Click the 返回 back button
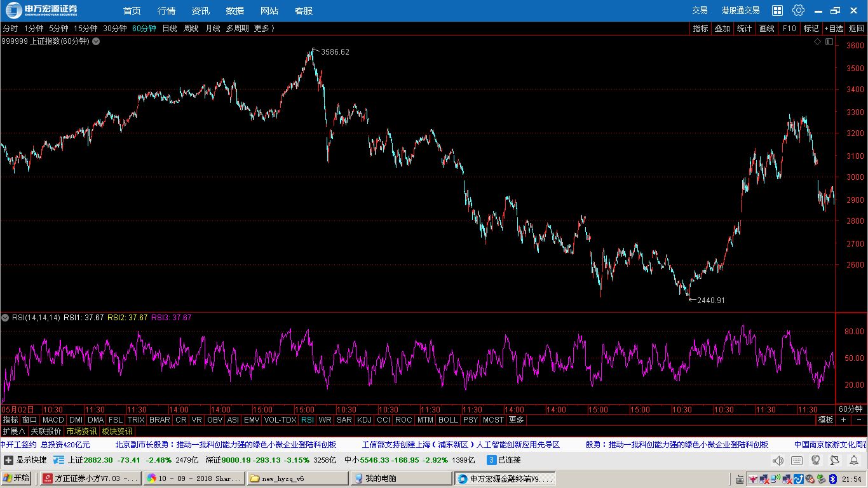868x488 pixels. point(857,29)
